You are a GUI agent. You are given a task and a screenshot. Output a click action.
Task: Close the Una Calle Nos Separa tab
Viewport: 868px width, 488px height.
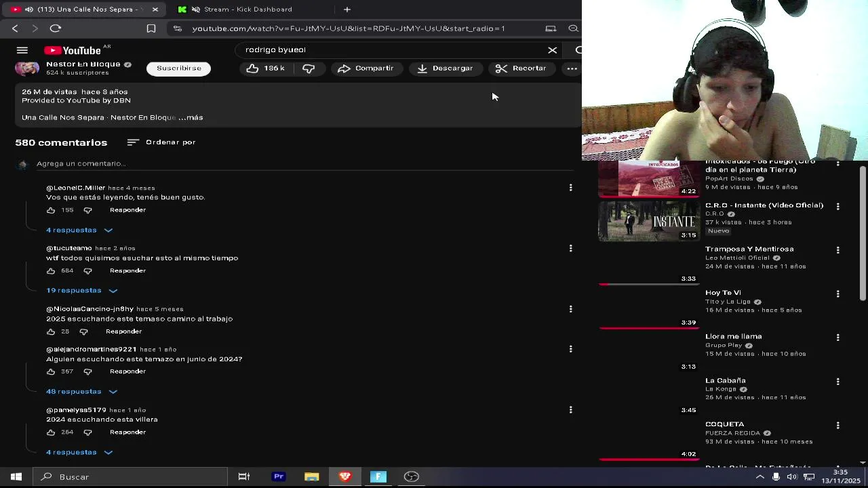click(155, 9)
